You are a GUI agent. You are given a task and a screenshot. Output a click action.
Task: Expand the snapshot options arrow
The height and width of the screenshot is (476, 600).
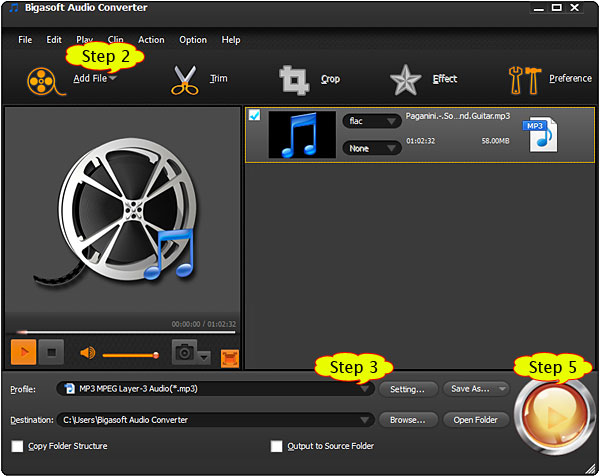pos(204,358)
